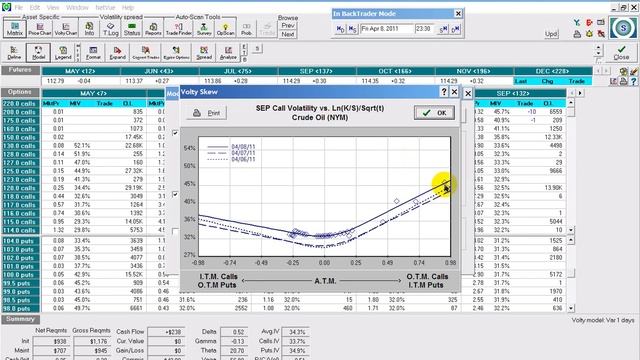Select the MAY <7> options column header

(93, 93)
